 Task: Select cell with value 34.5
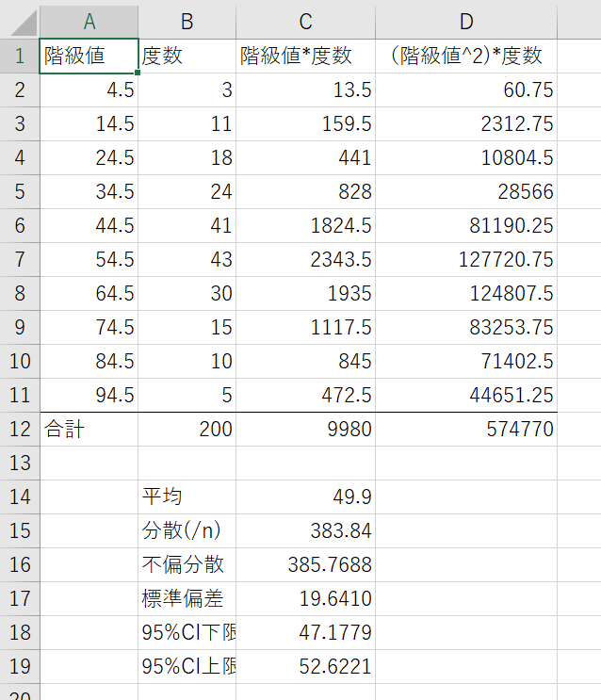tap(89, 191)
